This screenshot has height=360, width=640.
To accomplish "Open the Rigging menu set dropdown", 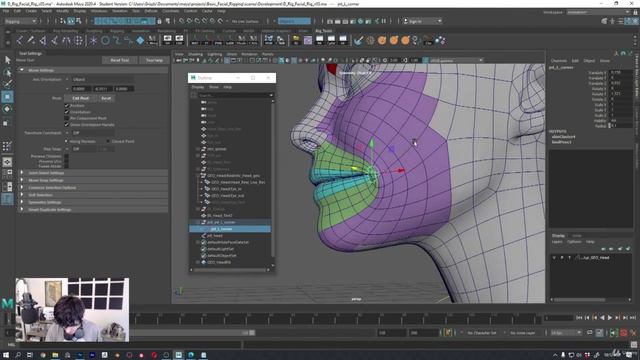I will 20,21.
